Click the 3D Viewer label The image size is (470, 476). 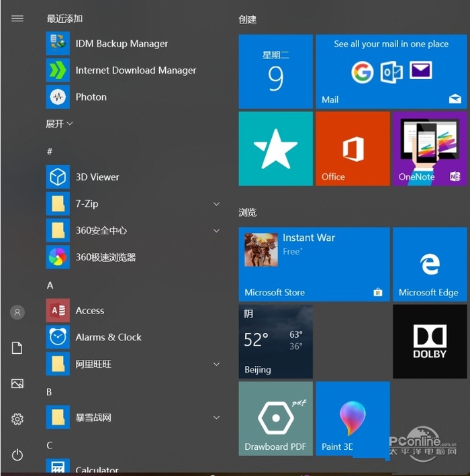coord(97,177)
